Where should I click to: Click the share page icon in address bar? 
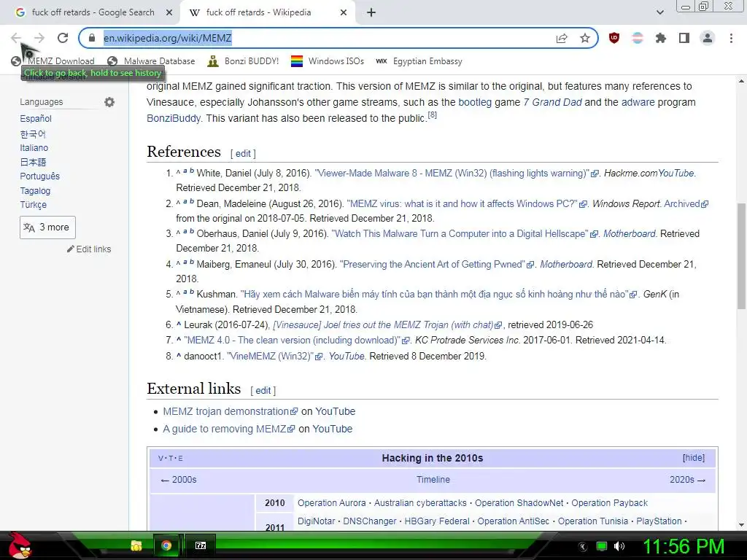click(x=562, y=38)
